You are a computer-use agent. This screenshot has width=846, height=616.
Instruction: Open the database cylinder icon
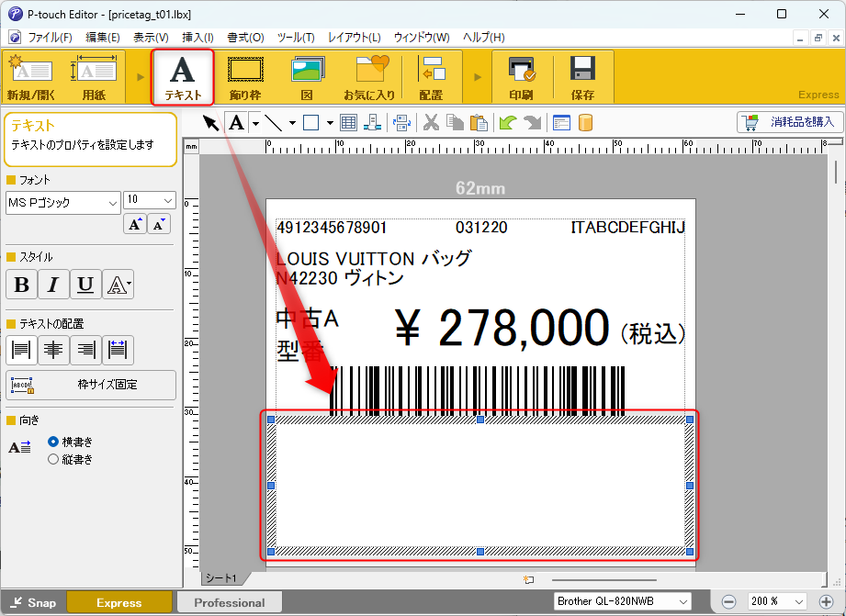(585, 123)
